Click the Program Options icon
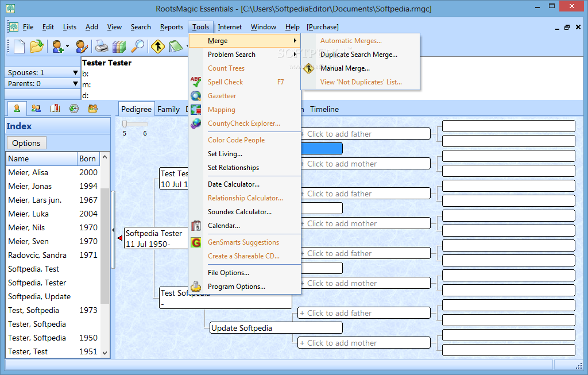Screen dimensions: 588x375 (196, 287)
